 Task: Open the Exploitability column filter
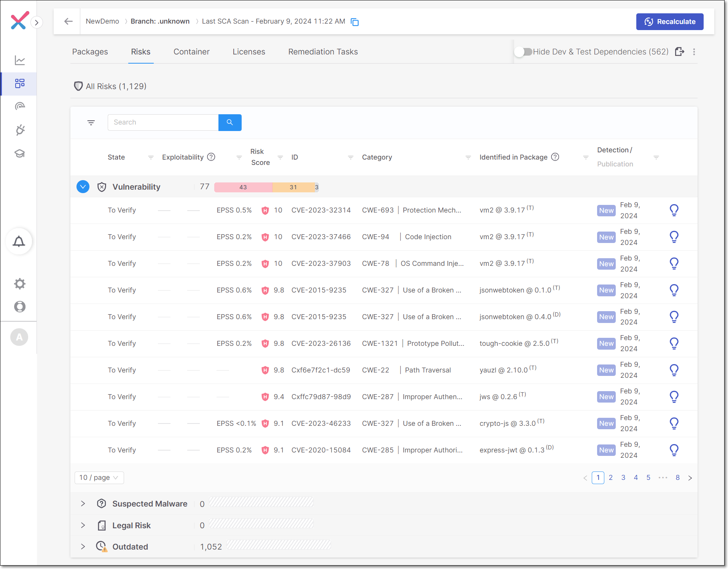click(239, 157)
